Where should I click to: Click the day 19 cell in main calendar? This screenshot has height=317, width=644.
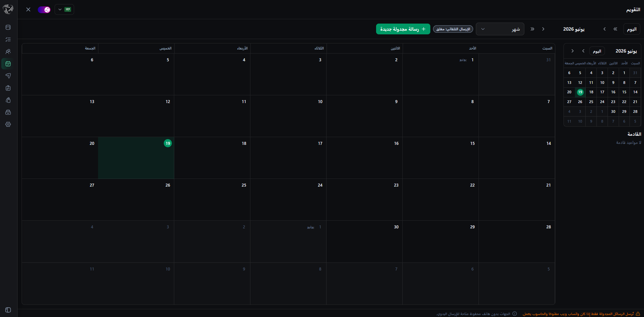click(136, 158)
